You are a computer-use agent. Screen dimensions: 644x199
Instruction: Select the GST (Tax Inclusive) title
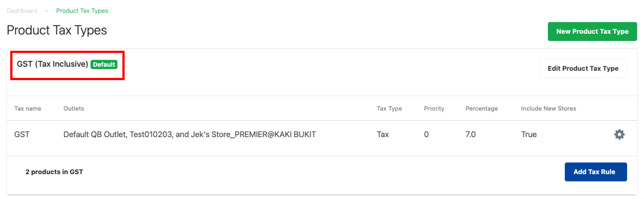(52, 64)
